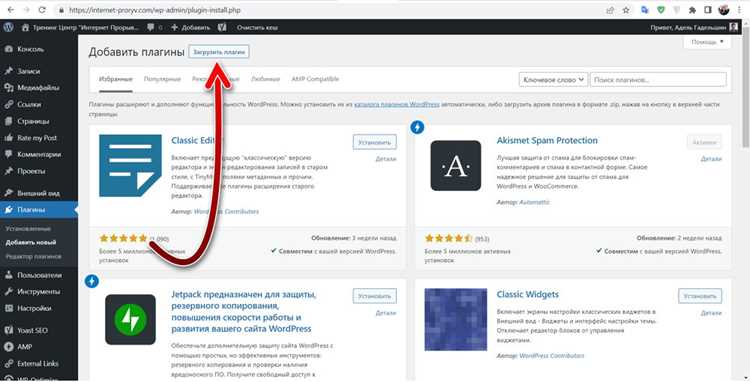Switch to the Популярные tab

[162, 79]
